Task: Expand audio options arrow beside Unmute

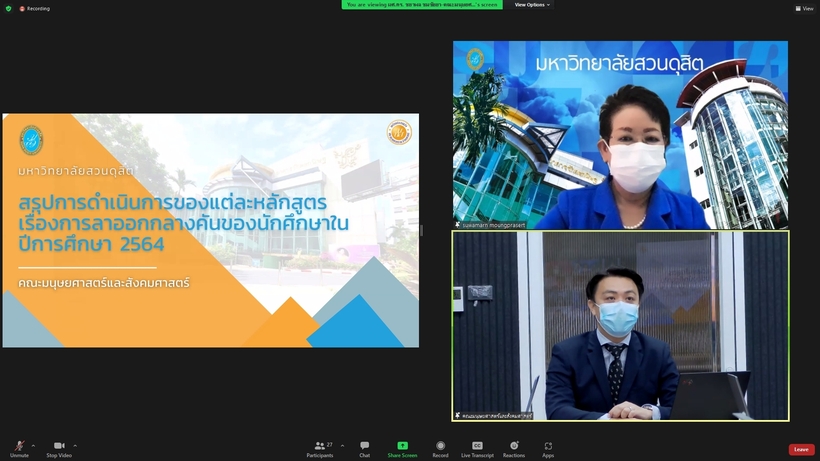Action: point(33,446)
